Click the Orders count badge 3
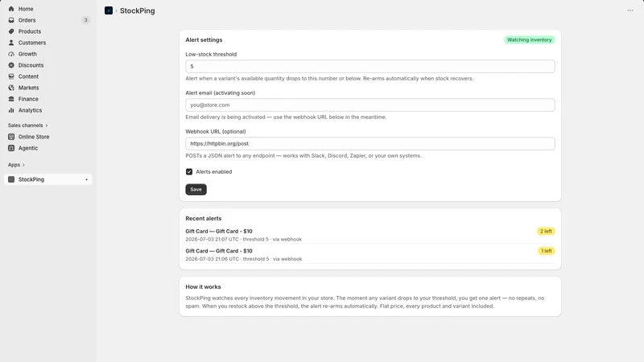The height and width of the screenshot is (362, 644). [x=85, y=20]
